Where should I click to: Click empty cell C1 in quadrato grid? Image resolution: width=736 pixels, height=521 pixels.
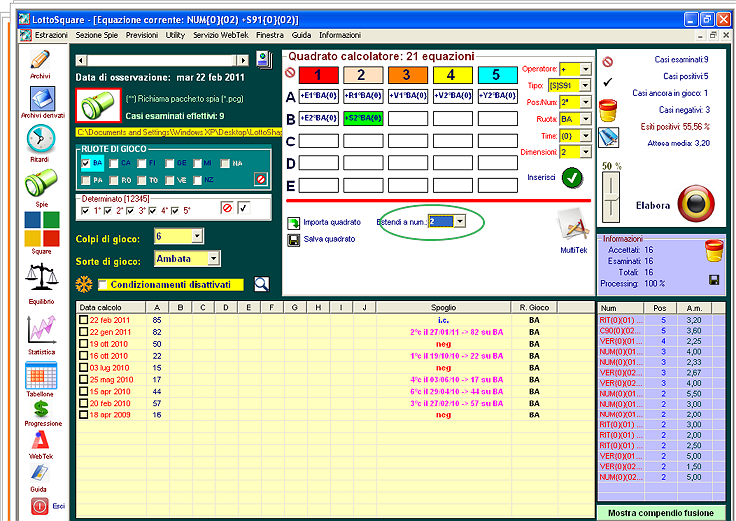click(x=318, y=141)
